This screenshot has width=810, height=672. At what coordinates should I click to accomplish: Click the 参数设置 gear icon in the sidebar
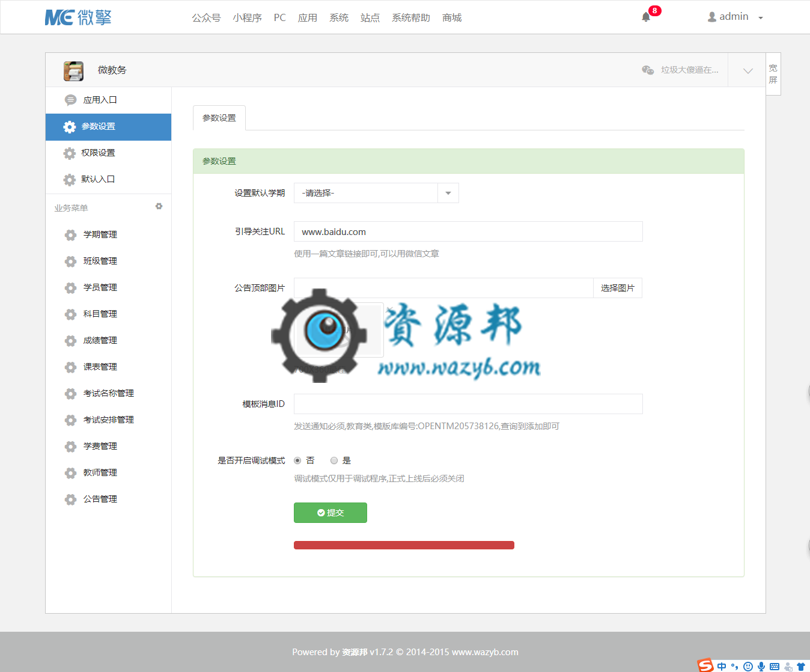click(x=70, y=127)
